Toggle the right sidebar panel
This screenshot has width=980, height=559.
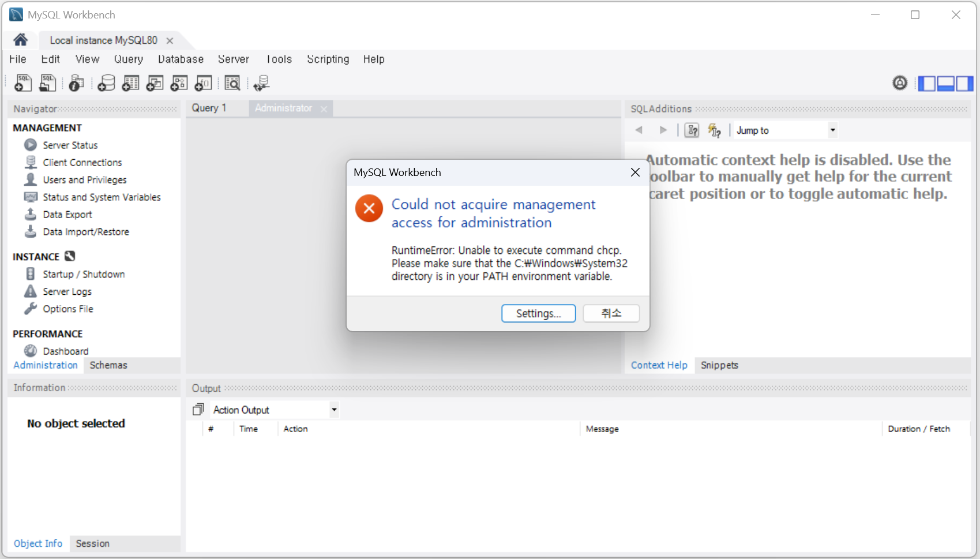tap(964, 84)
